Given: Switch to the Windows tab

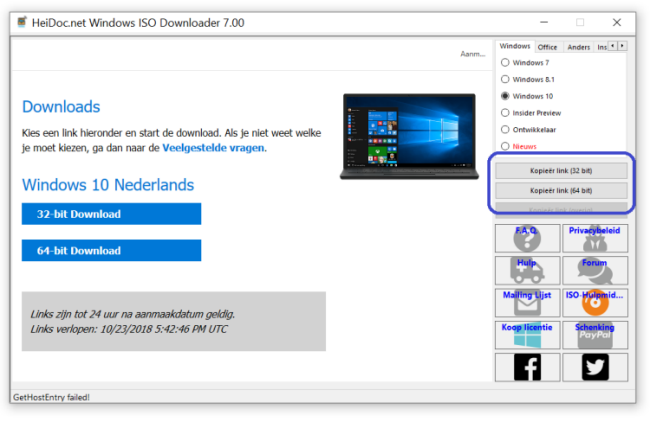Looking at the screenshot, I should click(515, 46).
